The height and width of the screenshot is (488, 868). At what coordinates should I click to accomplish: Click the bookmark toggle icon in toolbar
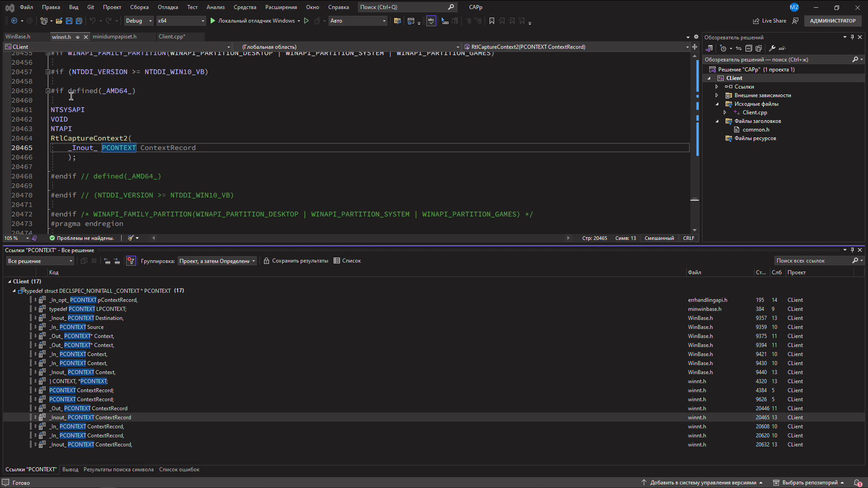click(x=492, y=21)
